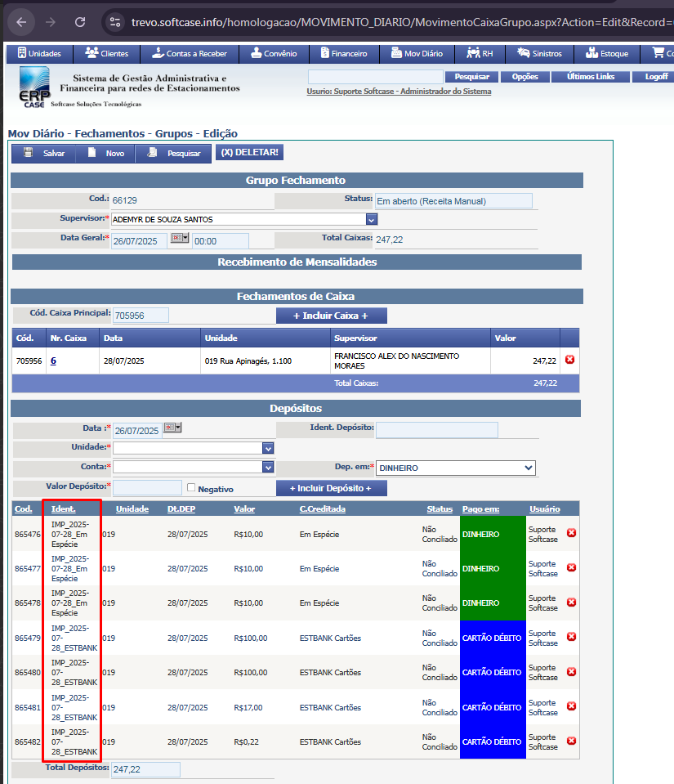
Task: Open the Convênio menu
Action: tap(274, 53)
